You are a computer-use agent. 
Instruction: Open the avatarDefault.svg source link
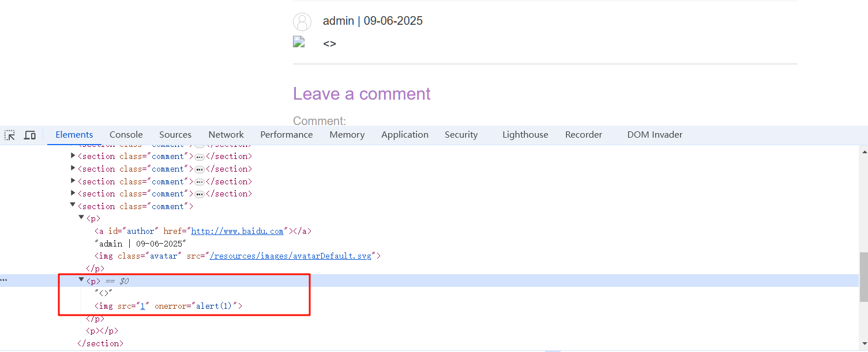[291, 256]
